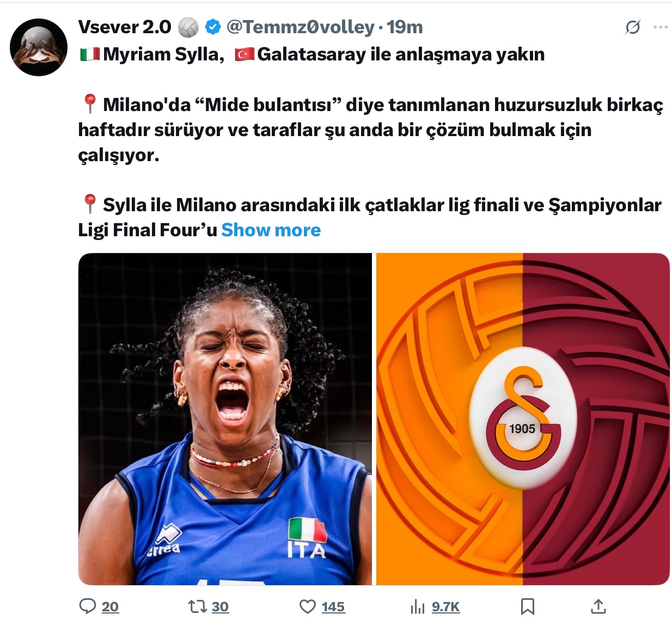
Task: Tap the repost arrows icon
Action: [x=196, y=606]
